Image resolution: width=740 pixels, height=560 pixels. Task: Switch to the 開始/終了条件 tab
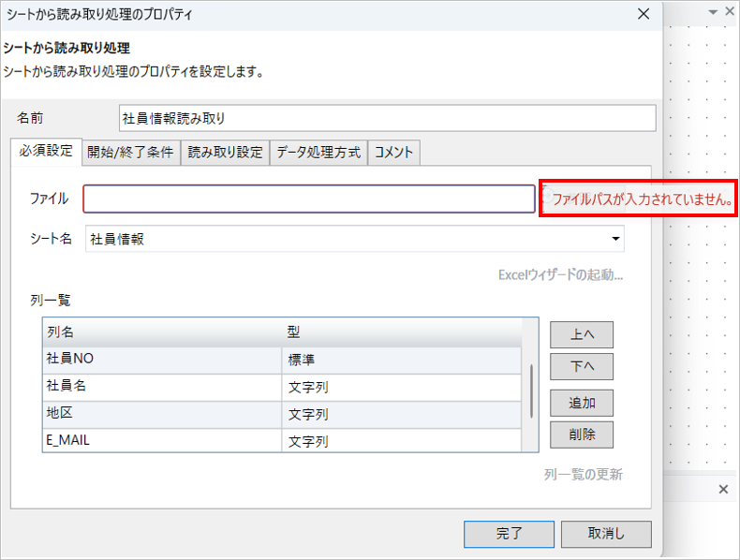pyautogui.click(x=130, y=152)
